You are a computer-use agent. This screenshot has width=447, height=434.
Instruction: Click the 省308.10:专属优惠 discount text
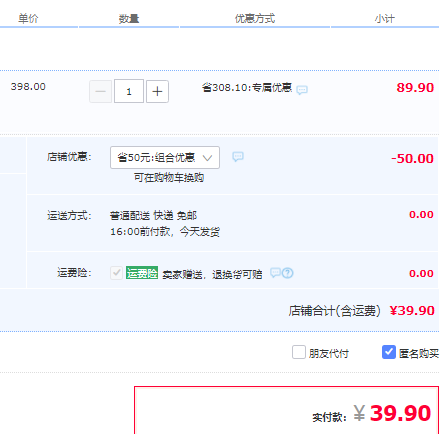[x=247, y=88]
